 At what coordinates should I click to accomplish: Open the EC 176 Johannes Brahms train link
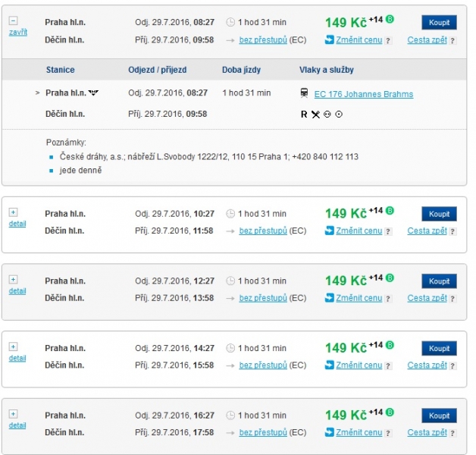point(363,94)
